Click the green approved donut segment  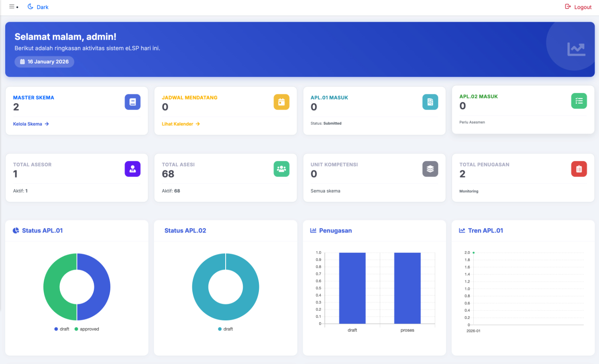[x=51, y=287]
